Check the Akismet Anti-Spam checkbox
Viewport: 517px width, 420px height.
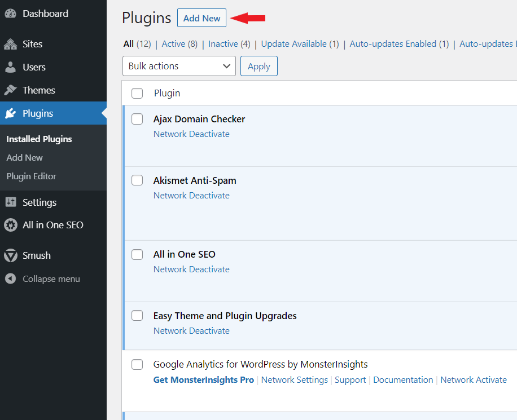137,180
